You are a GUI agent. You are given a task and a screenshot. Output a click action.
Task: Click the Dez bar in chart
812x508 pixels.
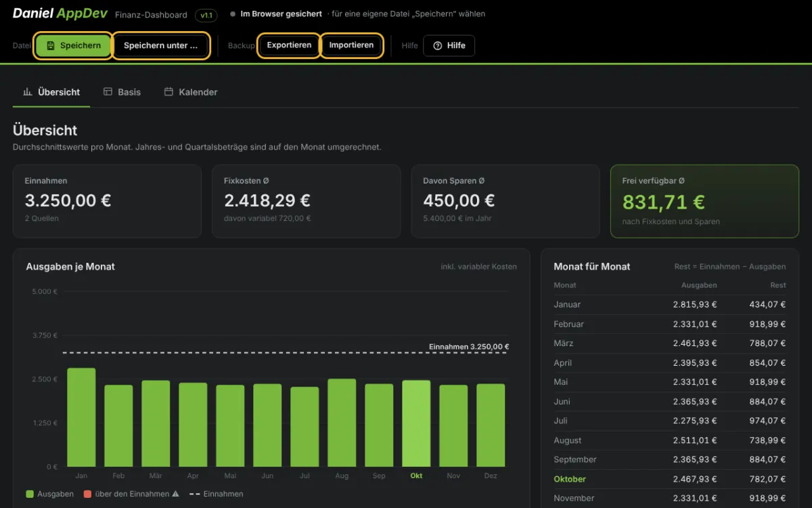pos(491,425)
